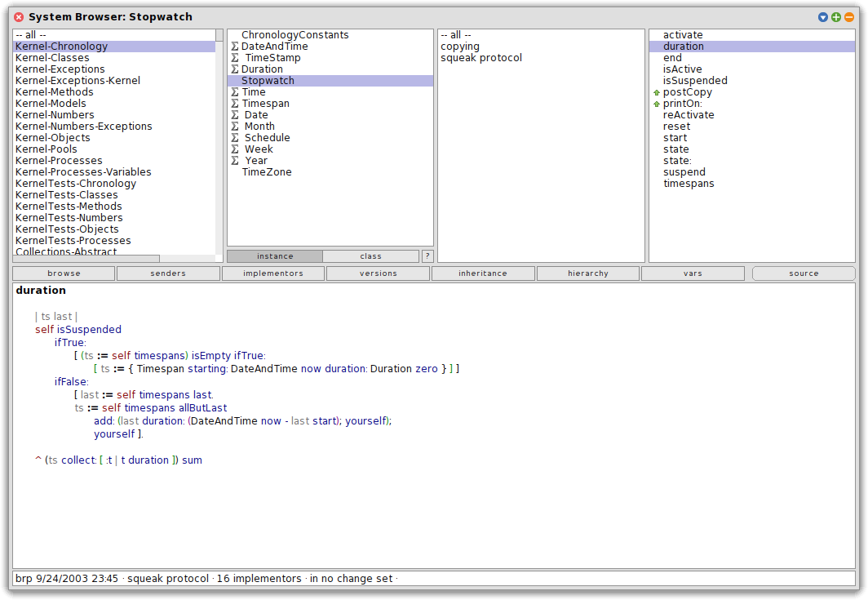Click the sigma icon beside Schedule class
The height and width of the screenshot is (600, 868).
235,138
